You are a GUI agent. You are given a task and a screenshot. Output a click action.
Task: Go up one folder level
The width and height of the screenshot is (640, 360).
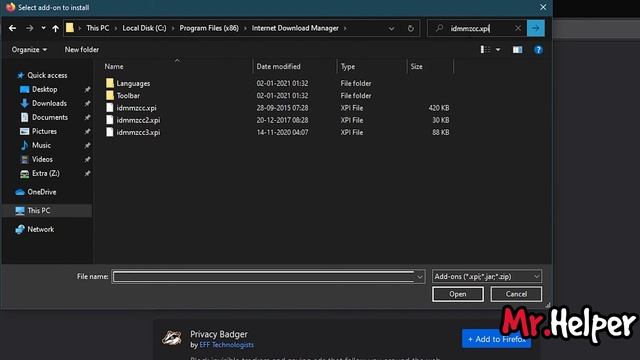click(56, 28)
